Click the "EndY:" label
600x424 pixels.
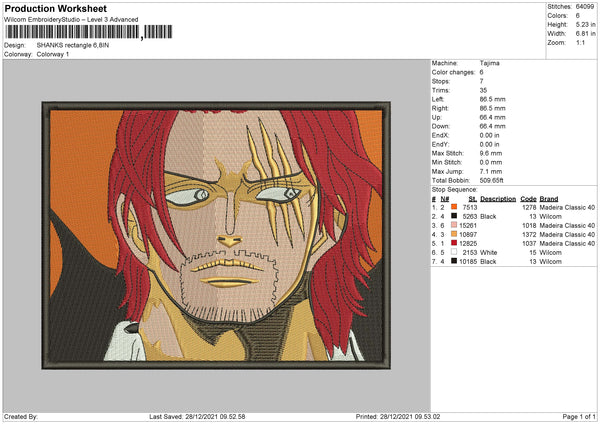pyautogui.click(x=440, y=144)
